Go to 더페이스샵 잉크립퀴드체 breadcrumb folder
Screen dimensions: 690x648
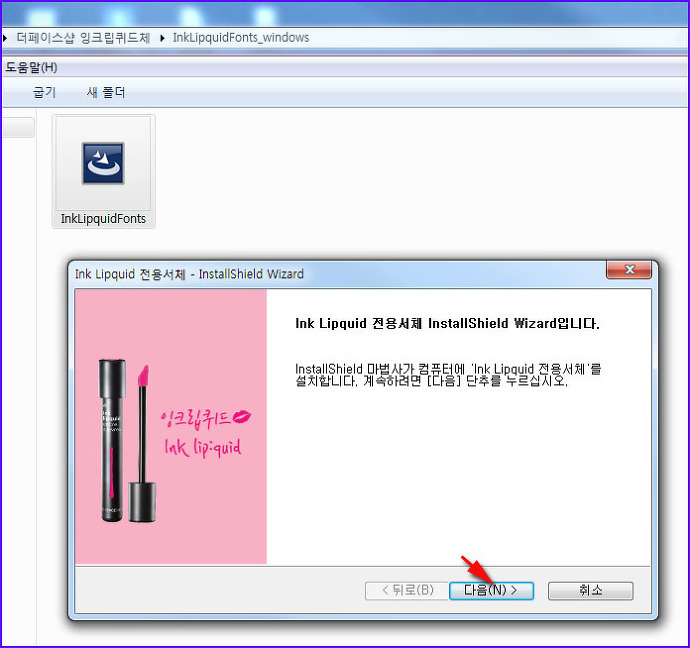[x=84, y=38]
